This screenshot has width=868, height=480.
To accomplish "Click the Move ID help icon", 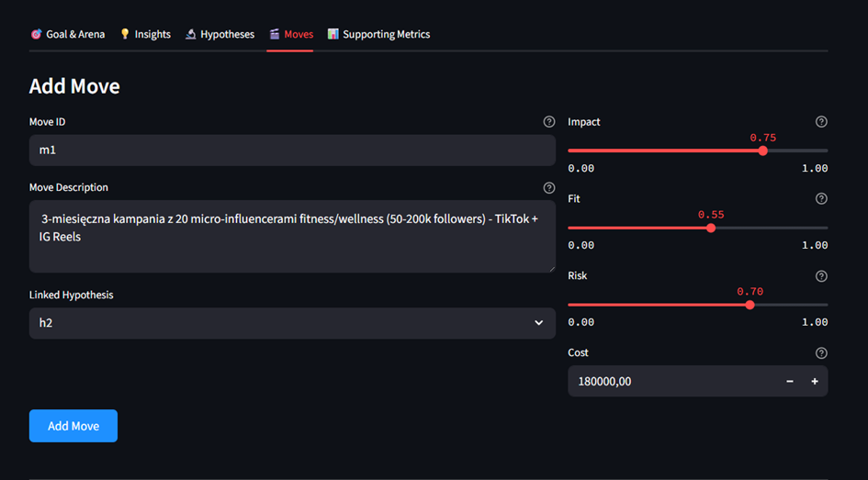I will tap(549, 122).
